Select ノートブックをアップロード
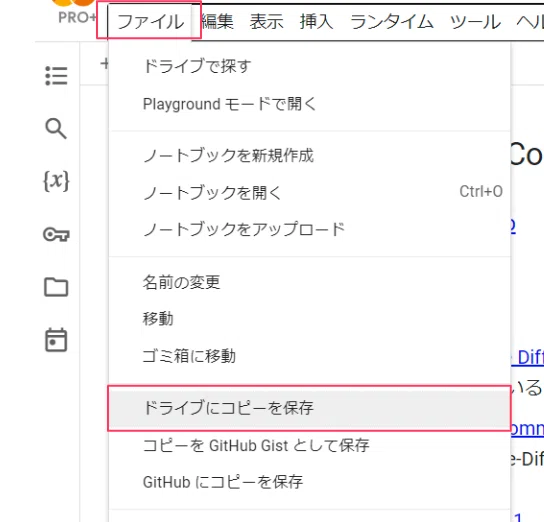 309,229
